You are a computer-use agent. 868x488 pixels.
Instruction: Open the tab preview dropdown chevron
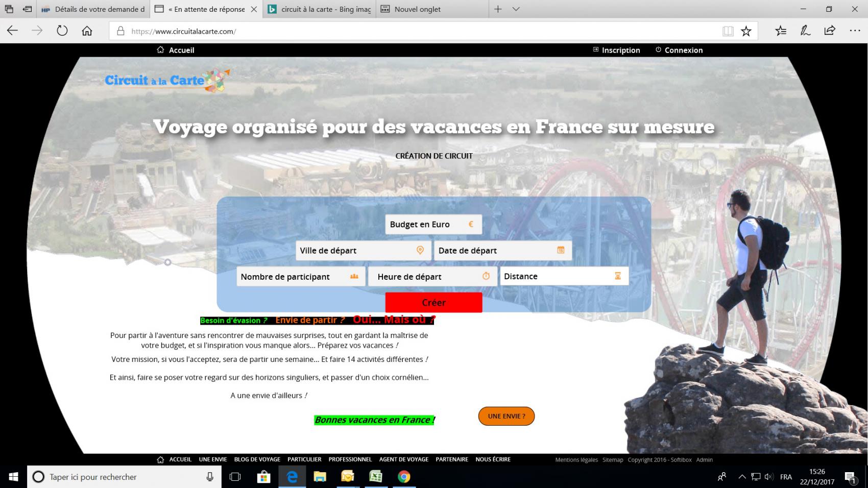point(516,9)
